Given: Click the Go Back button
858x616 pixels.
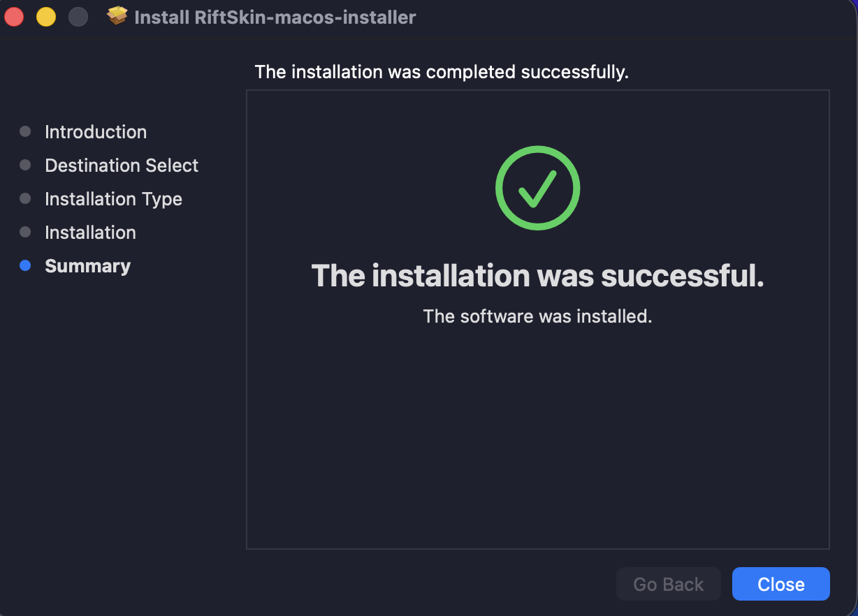Looking at the screenshot, I should [x=668, y=584].
